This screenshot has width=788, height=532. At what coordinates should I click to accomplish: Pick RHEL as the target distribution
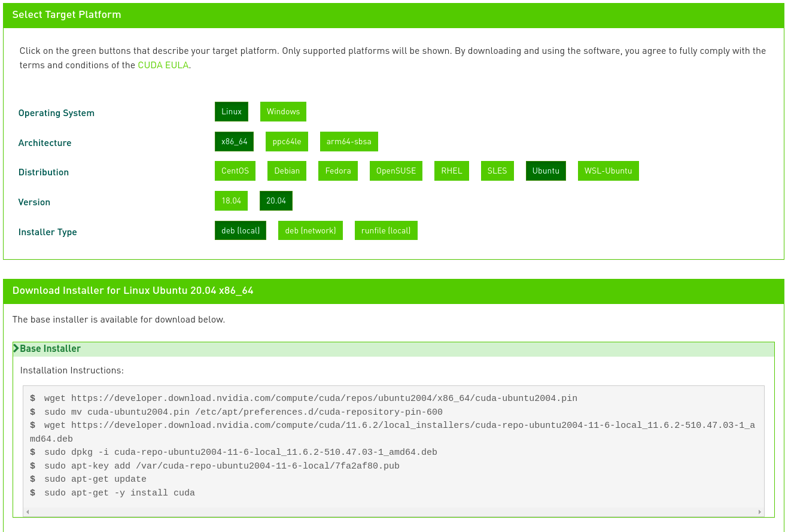coord(451,171)
